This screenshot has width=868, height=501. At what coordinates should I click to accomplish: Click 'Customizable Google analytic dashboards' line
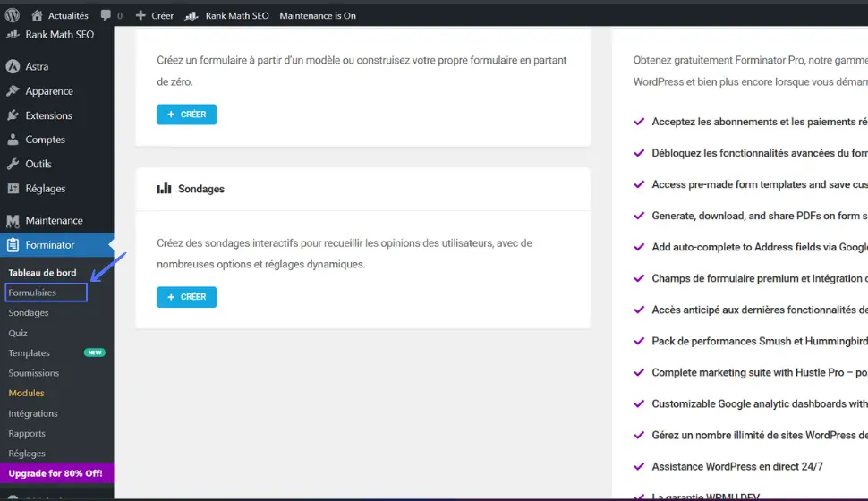coord(760,404)
